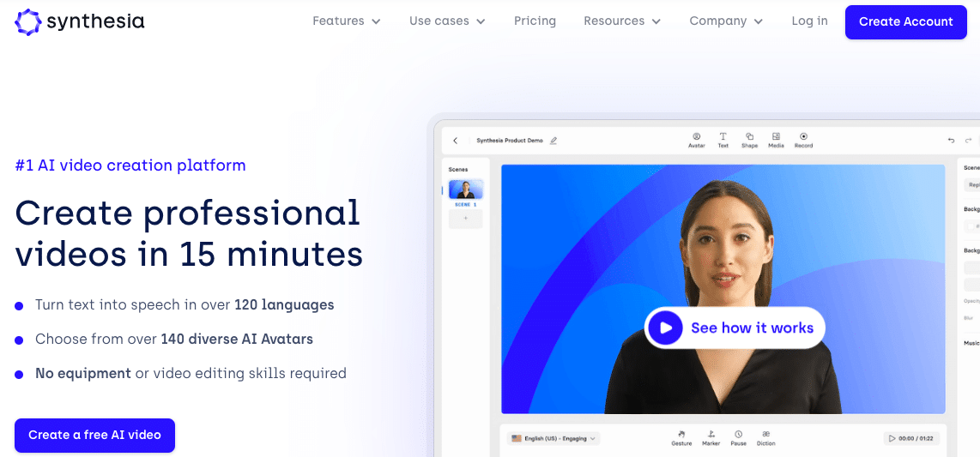Click the Create Account button
This screenshot has height=457, width=980.
(905, 21)
